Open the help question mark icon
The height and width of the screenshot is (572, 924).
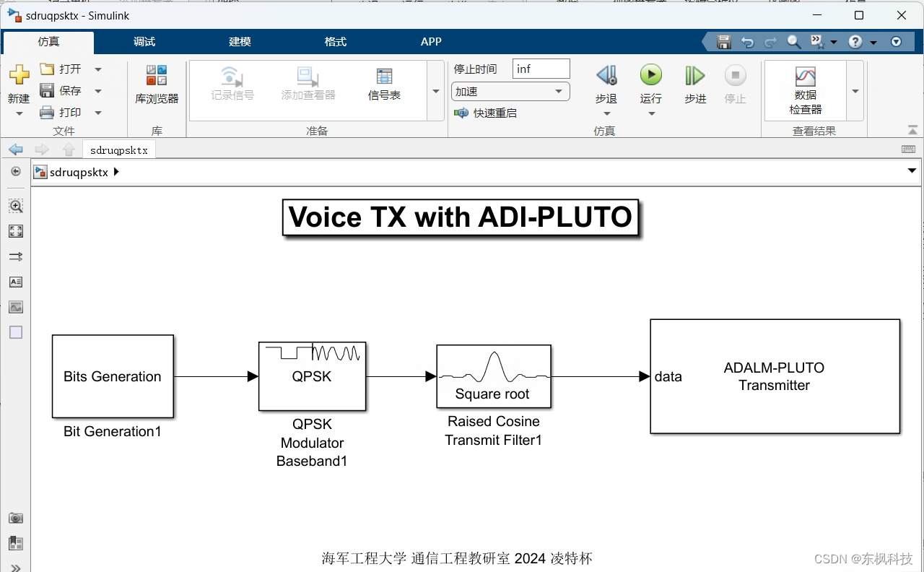point(855,42)
